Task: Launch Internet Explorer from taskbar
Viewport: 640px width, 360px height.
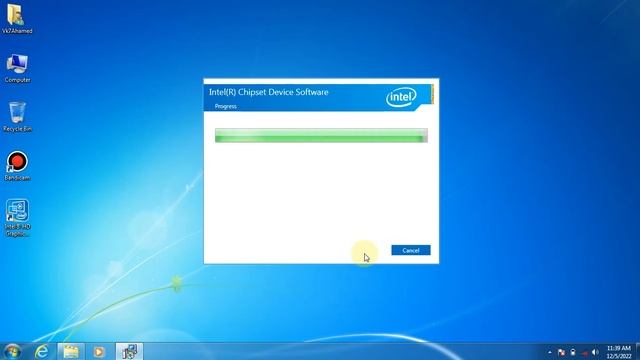Action: [x=42, y=351]
